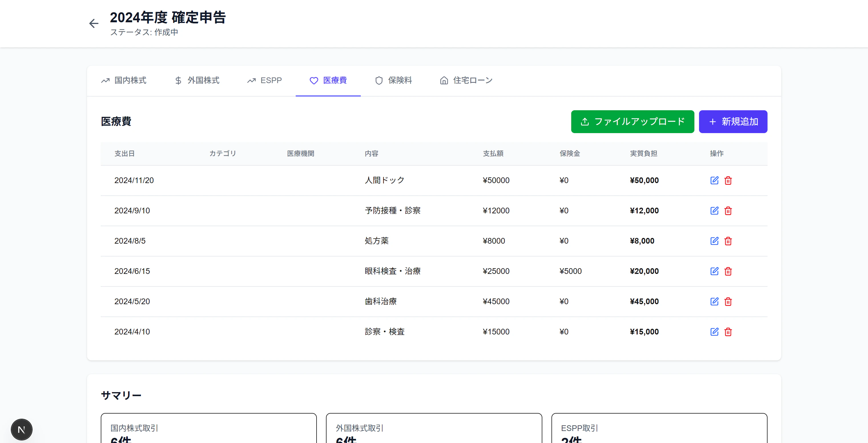The image size is (868, 443).
Task: Click the ステータス: 作成中 status text
Action: click(x=144, y=32)
